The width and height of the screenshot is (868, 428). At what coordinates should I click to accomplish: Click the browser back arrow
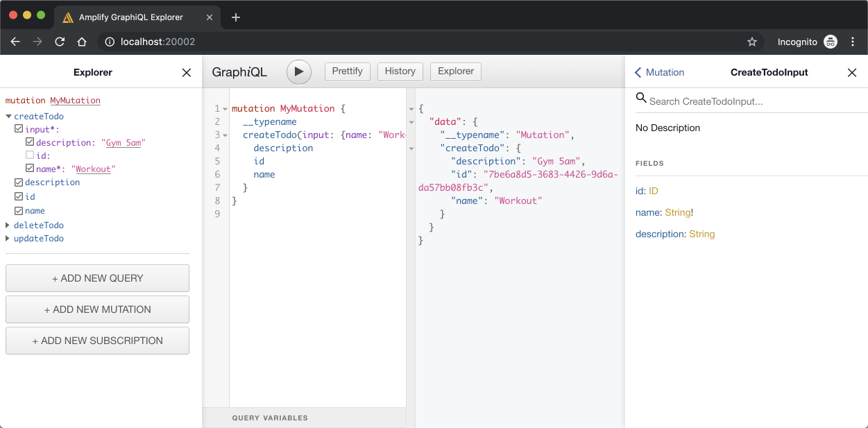(15, 42)
